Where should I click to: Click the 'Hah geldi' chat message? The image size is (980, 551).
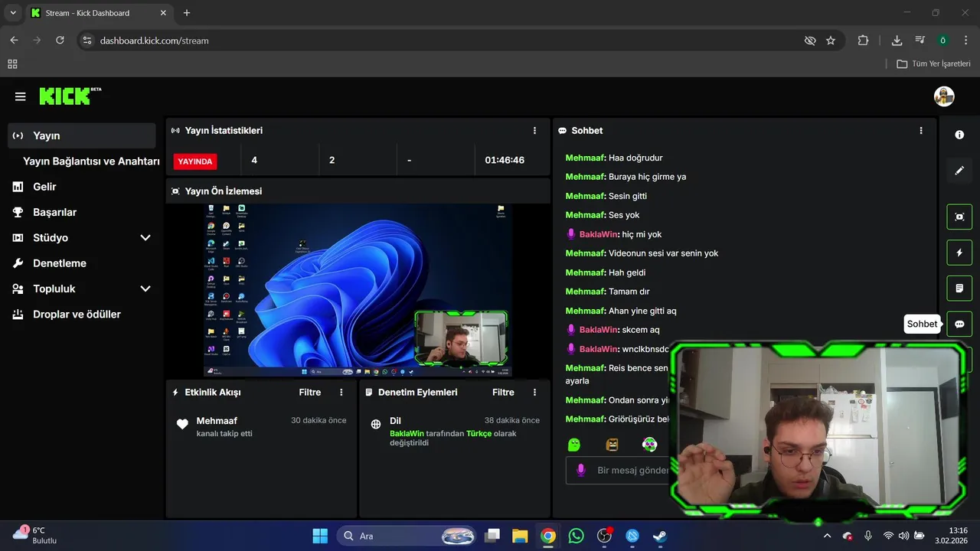627,272
